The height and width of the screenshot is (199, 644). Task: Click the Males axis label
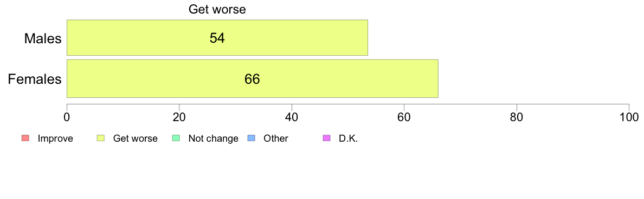pos(43,39)
